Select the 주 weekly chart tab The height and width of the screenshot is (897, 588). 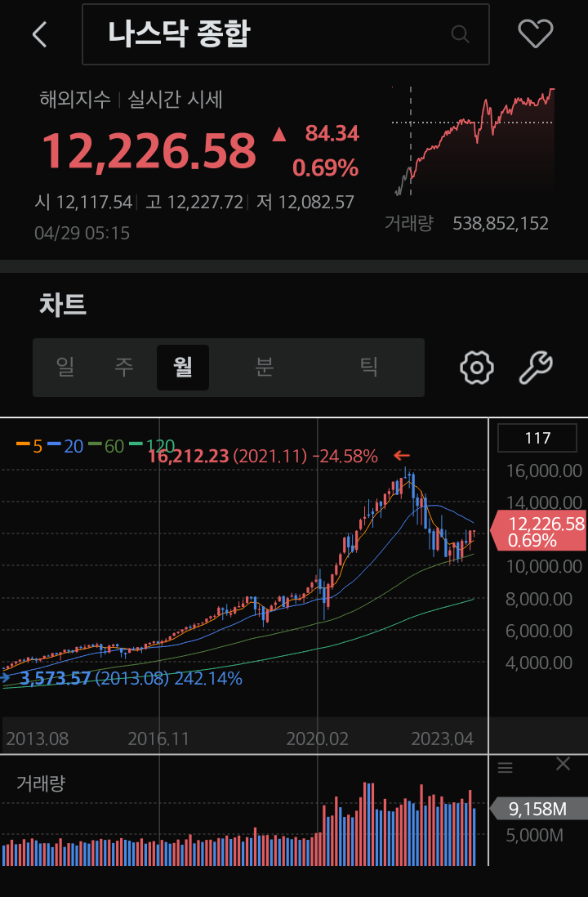tap(124, 368)
